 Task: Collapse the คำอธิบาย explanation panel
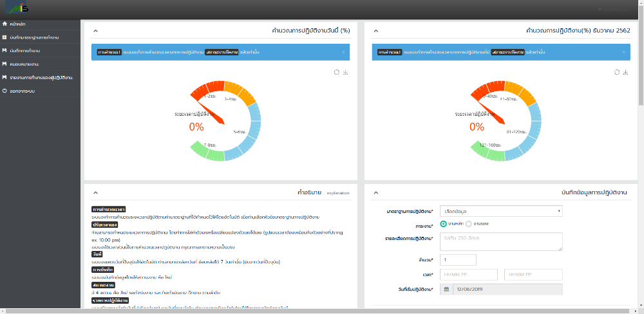pos(95,192)
